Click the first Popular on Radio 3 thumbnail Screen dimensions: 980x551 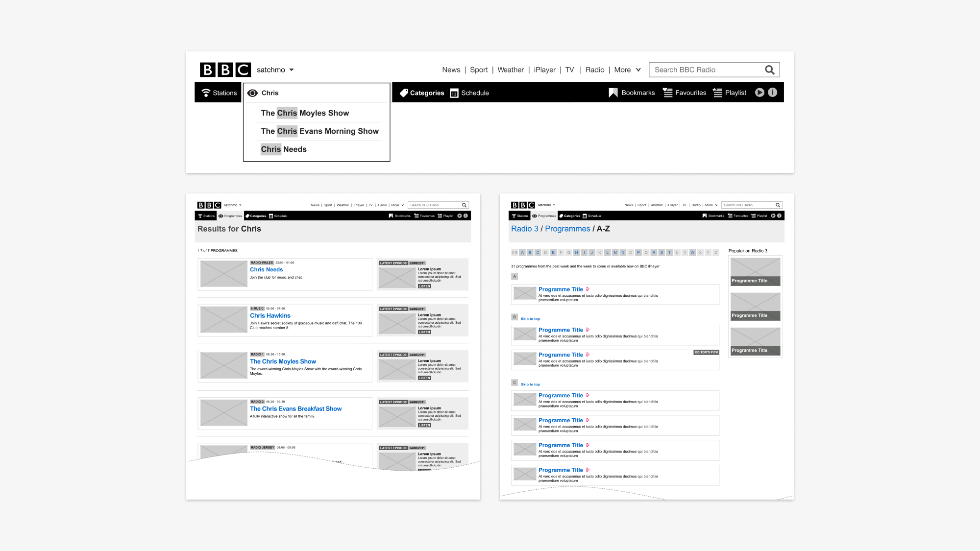tap(755, 272)
